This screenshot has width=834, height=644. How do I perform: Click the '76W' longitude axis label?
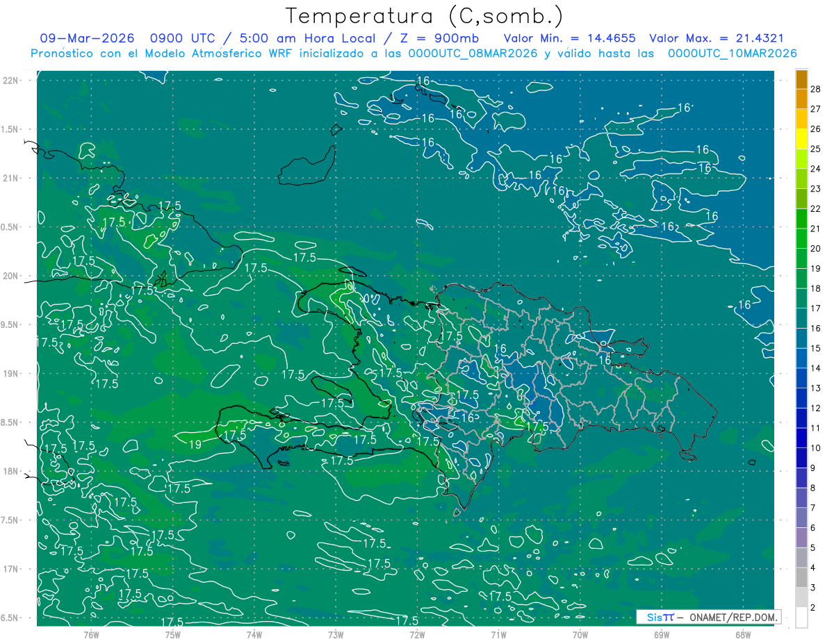pyautogui.click(x=91, y=635)
